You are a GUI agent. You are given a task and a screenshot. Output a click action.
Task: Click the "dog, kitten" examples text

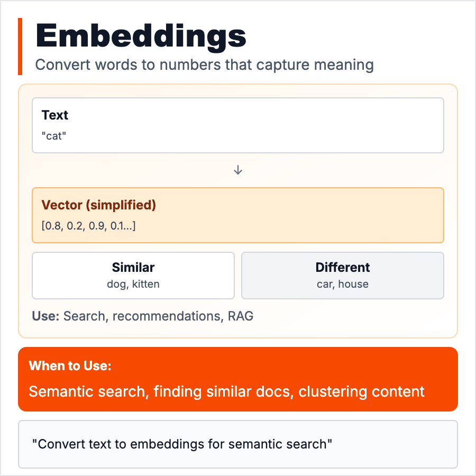click(x=133, y=284)
